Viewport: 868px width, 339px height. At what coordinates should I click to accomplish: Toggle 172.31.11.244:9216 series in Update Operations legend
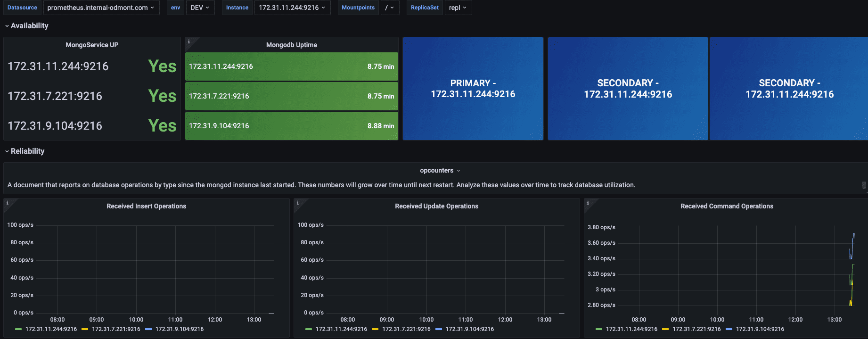(341, 329)
